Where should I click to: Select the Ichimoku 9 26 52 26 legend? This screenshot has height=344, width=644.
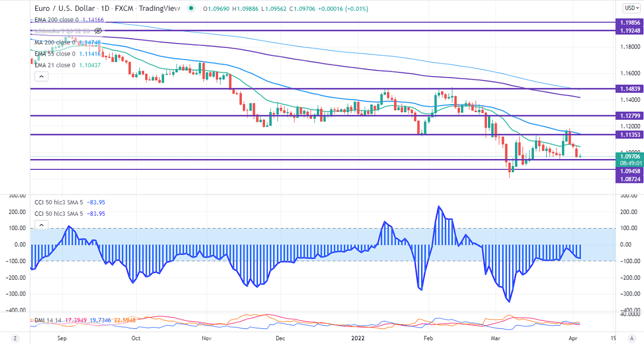click(x=62, y=31)
